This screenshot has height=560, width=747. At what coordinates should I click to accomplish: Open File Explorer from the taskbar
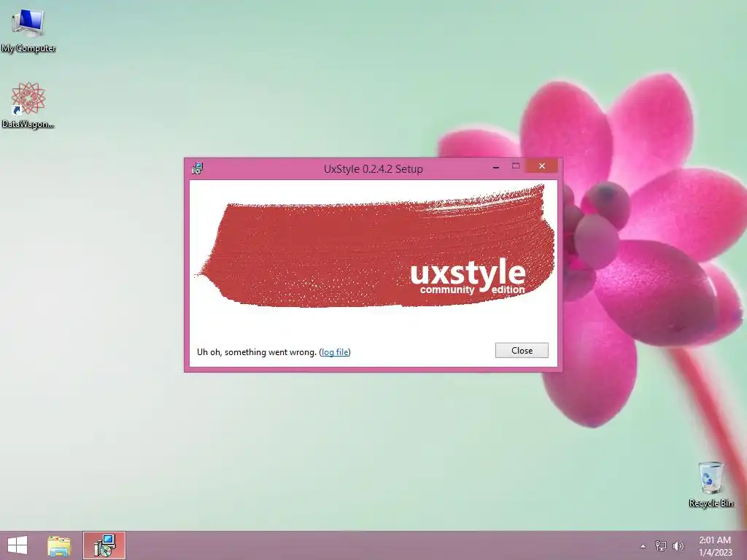click(x=59, y=545)
